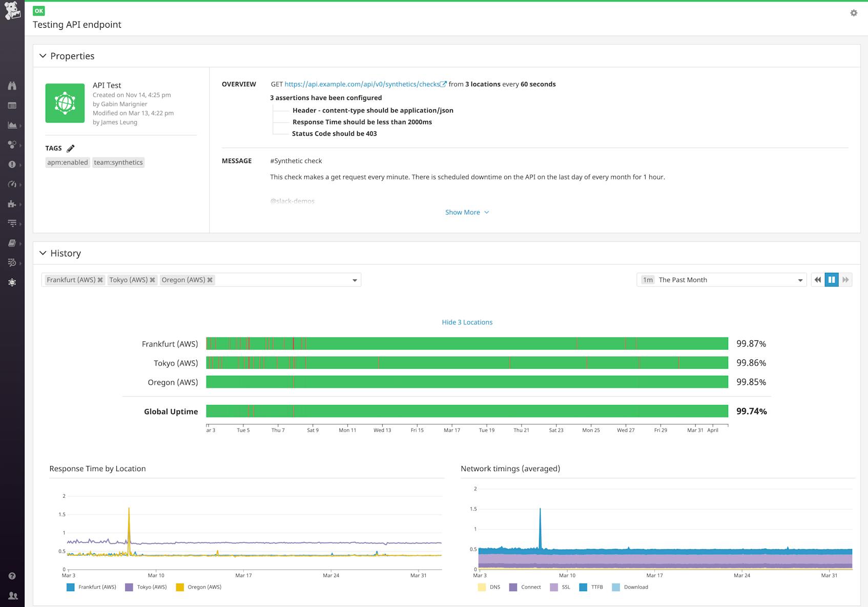Open the Watchdog search icon in sidebar
This screenshot has height=607, width=868.
pyautogui.click(x=12, y=86)
